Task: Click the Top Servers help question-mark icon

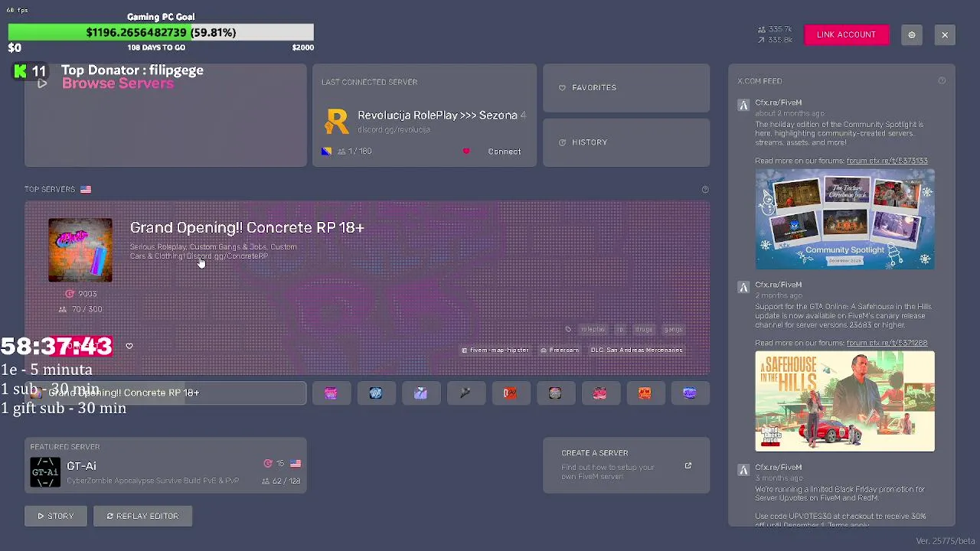Action: [x=705, y=189]
